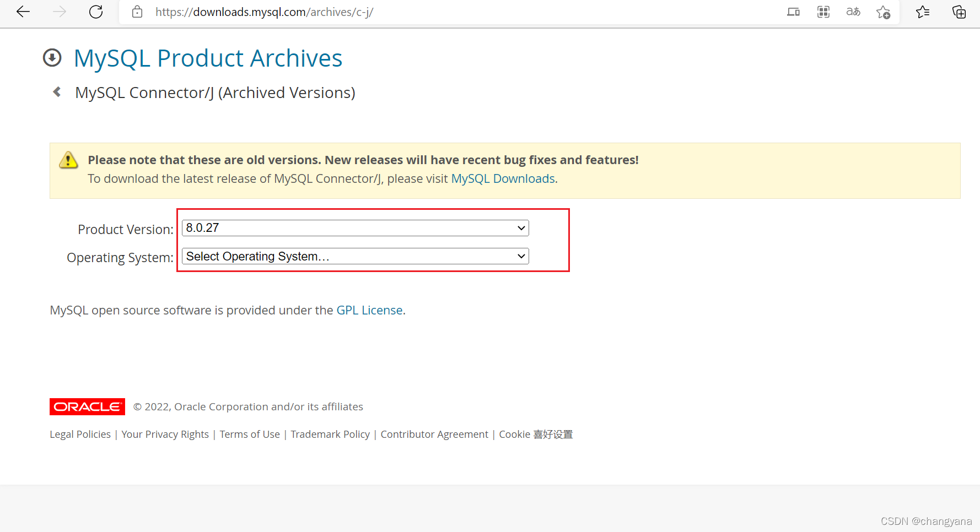Open the Trademark Policy link
This screenshot has height=532, width=980.
tap(330, 434)
